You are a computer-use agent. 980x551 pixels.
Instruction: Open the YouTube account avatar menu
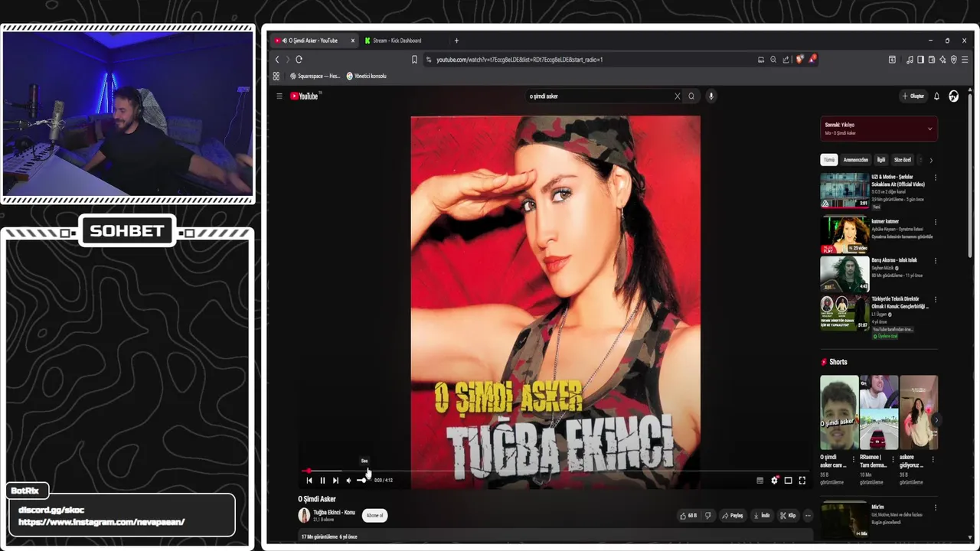953,96
